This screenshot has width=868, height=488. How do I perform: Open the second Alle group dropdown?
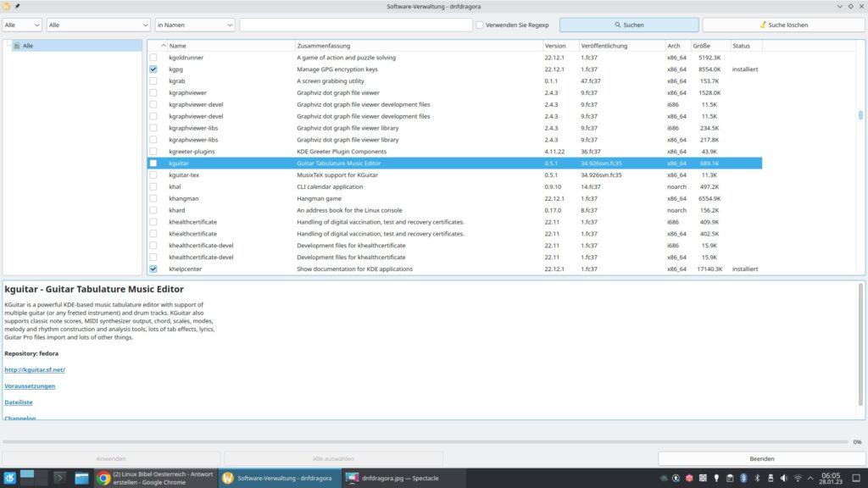click(98, 25)
